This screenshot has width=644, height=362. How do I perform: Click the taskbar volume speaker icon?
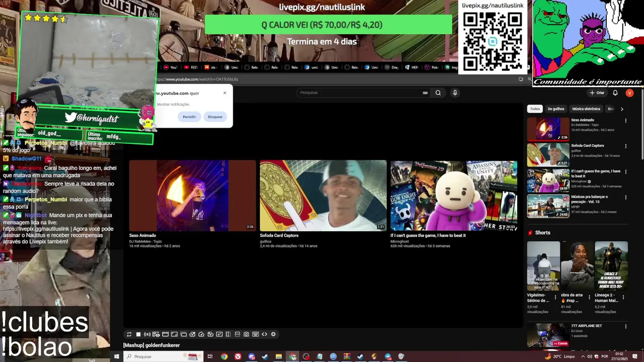pos(590,356)
